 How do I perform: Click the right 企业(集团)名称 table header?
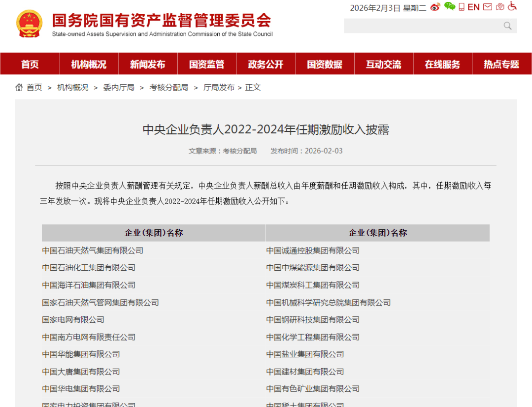click(378, 233)
